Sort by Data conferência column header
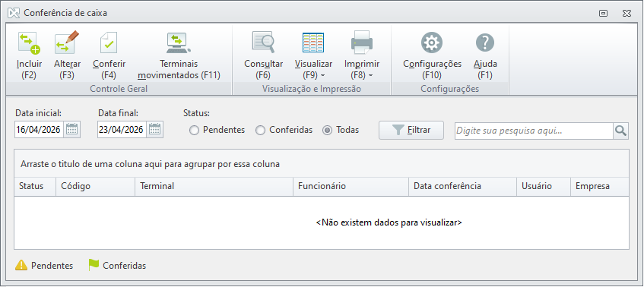Image resolution: width=644 pixels, height=287 pixels. [462, 186]
